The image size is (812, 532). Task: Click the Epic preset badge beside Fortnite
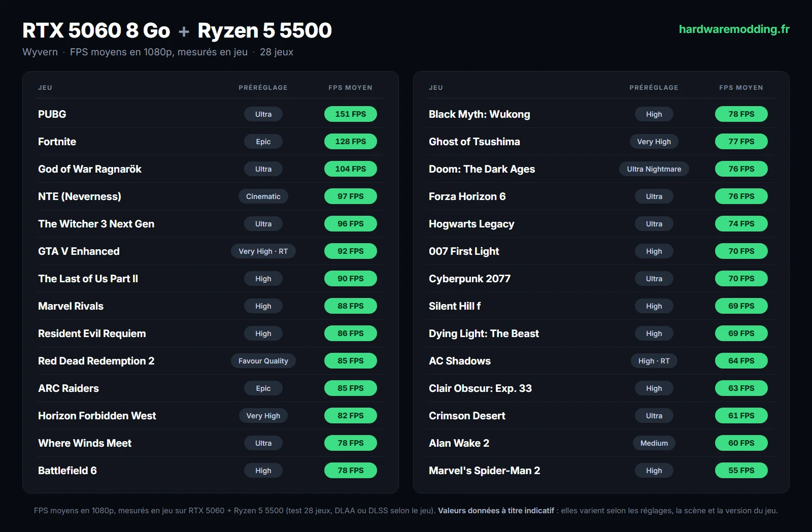[263, 142]
